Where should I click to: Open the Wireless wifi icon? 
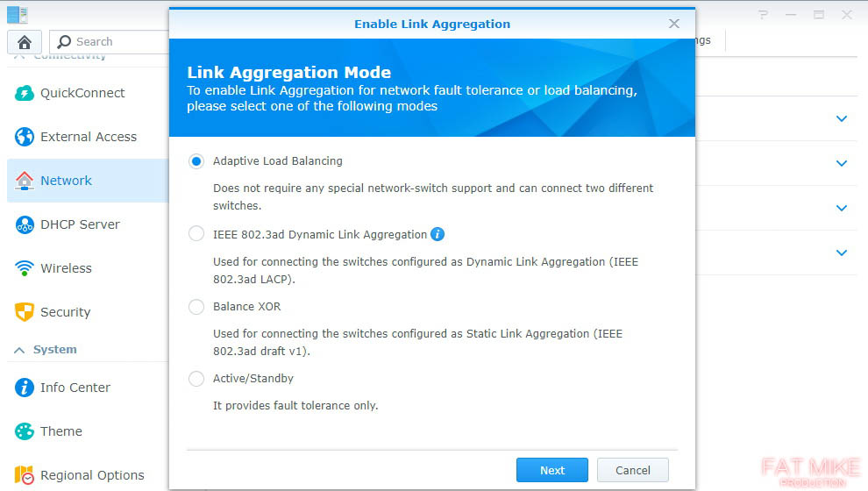tap(25, 268)
